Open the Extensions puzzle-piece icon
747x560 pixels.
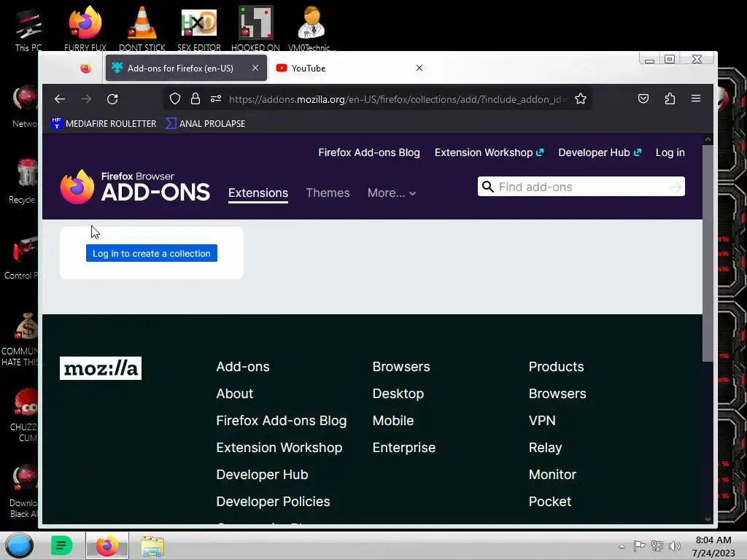pyautogui.click(x=670, y=98)
